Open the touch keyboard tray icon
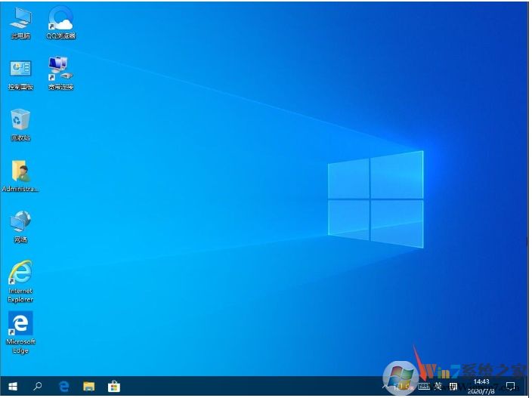This screenshot has width=532, height=398. click(424, 386)
